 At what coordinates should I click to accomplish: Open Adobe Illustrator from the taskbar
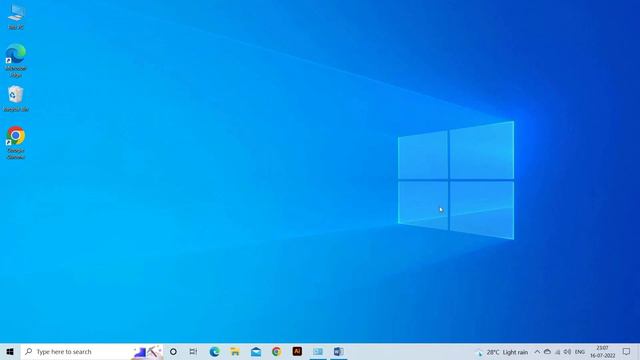pos(297,351)
